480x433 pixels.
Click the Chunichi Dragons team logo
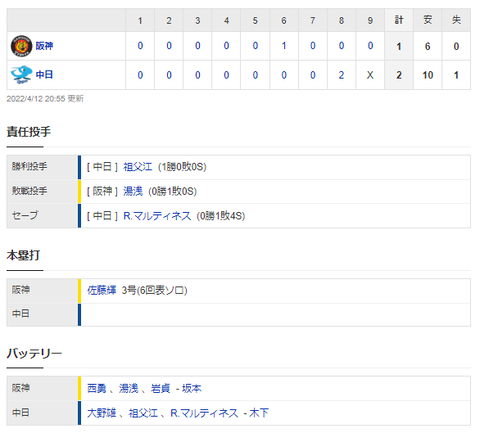22,75
